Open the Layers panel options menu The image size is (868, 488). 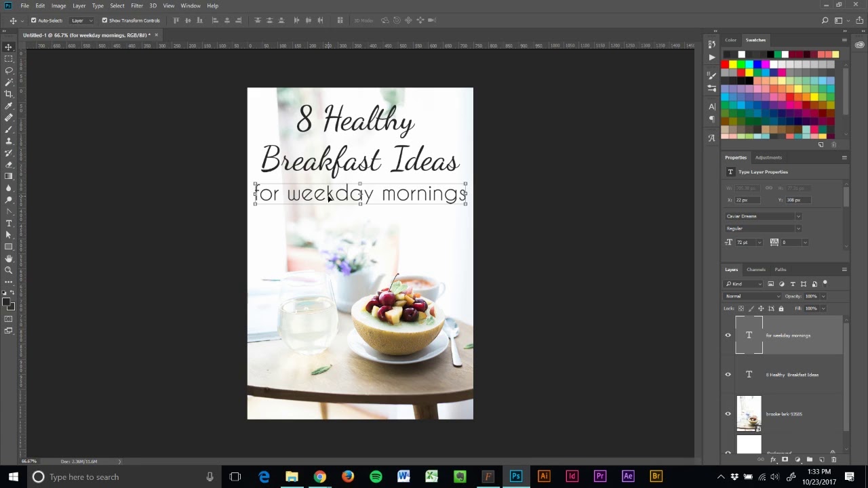pyautogui.click(x=844, y=270)
